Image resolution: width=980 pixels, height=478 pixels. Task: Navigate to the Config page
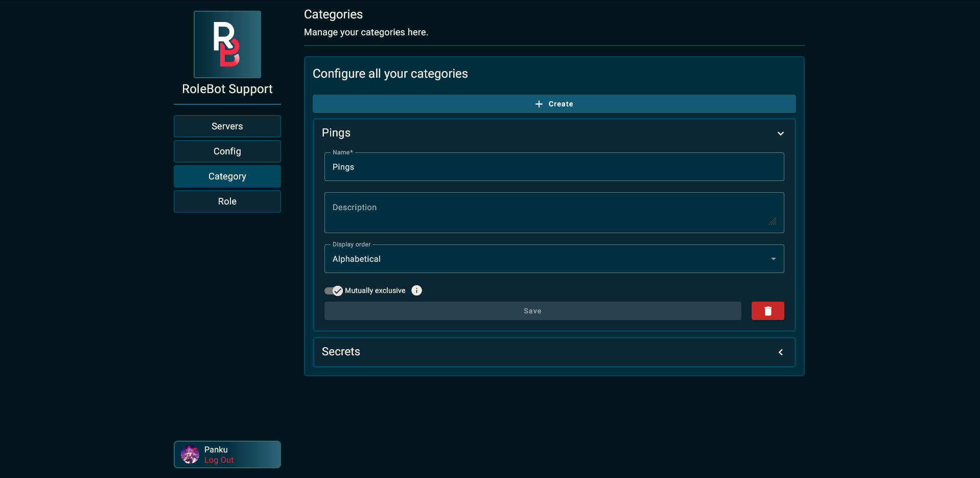click(227, 151)
